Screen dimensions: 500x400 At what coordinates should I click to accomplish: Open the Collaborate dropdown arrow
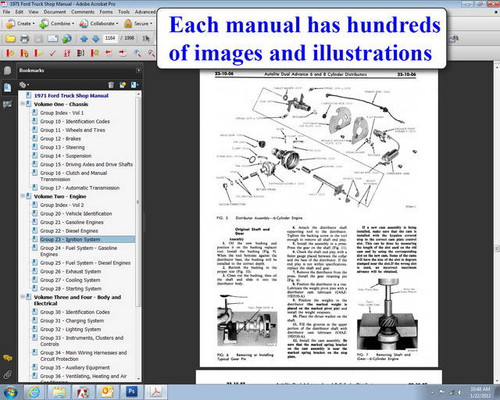117,24
